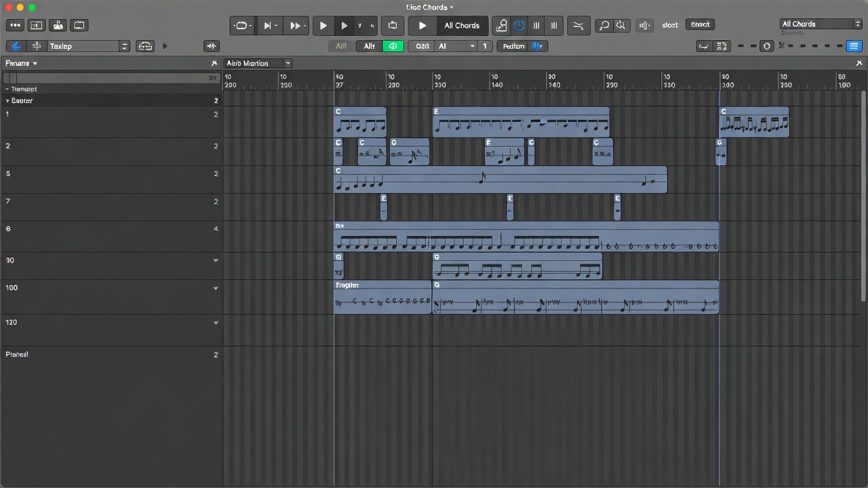Toggle the dimmed 'All' filter button
Image resolution: width=868 pixels, height=488 pixels.
(341, 46)
